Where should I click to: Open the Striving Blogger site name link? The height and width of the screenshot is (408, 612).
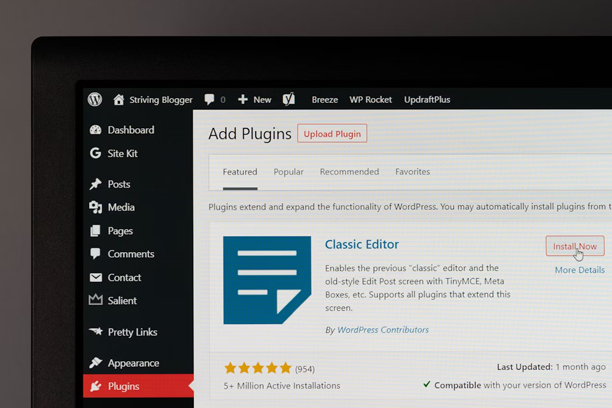click(x=161, y=100)
